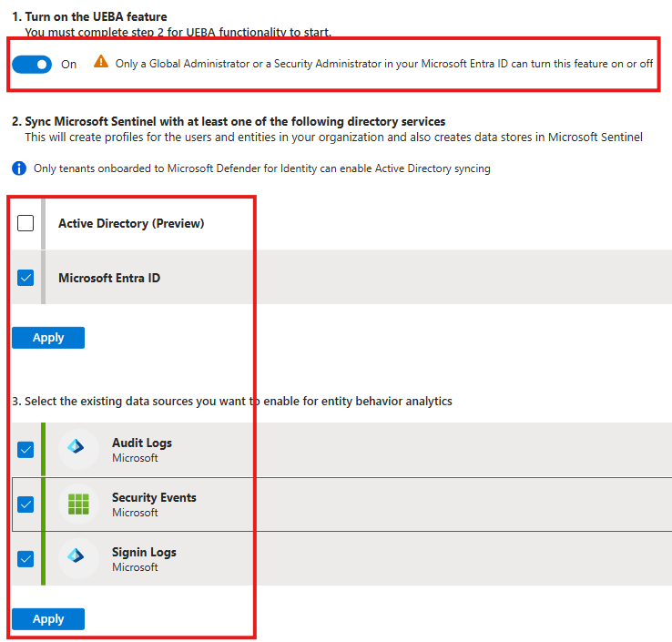
Task: Select the Microsoft Entra ID label
Action: pos(109,278)
